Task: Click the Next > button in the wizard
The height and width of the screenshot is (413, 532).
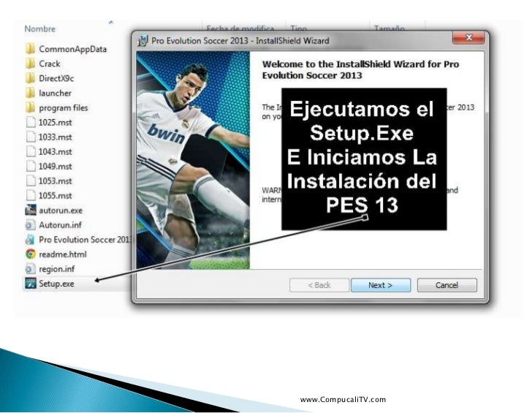Action: (x=380, y=285)
